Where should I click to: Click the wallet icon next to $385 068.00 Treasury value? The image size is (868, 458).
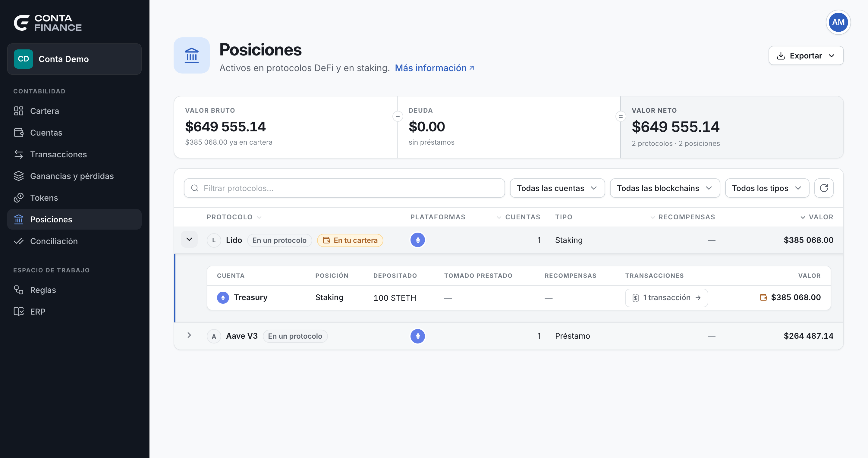click(x=763, y=297)
